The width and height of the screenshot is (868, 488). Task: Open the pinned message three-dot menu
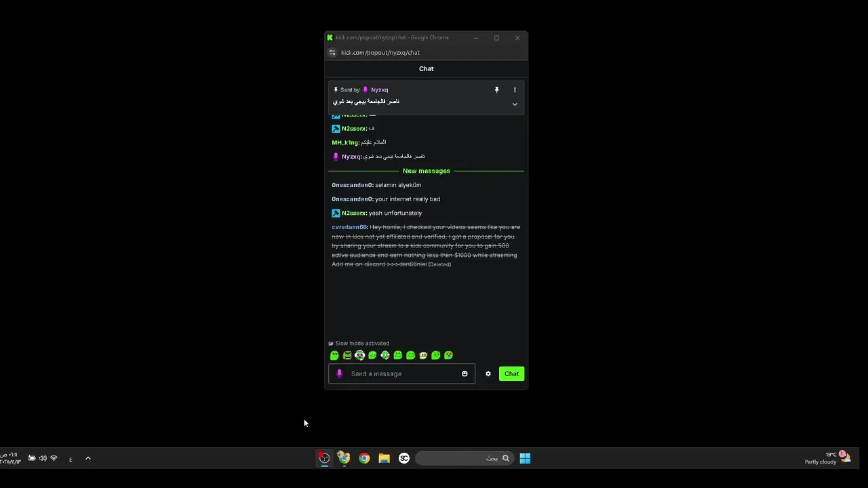[515, 89]
